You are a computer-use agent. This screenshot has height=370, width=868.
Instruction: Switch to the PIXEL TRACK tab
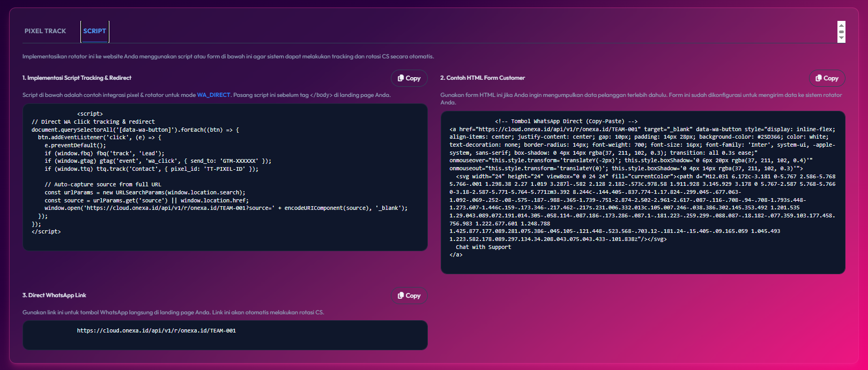click(45, 31)
